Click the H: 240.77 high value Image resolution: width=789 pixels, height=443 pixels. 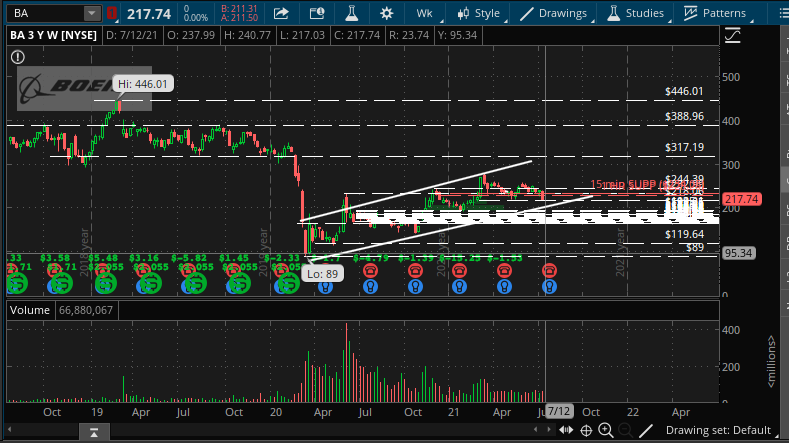click(x=248, y=35)
